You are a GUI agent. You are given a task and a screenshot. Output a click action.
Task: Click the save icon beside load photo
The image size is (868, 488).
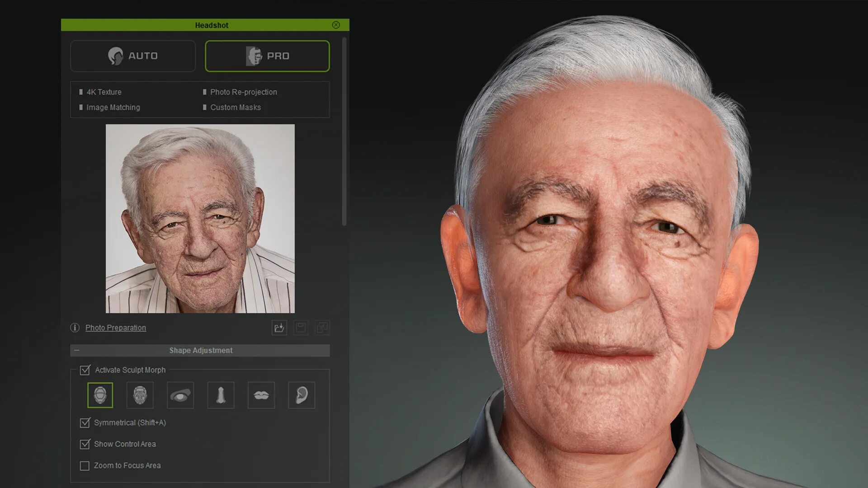[301, 328]
